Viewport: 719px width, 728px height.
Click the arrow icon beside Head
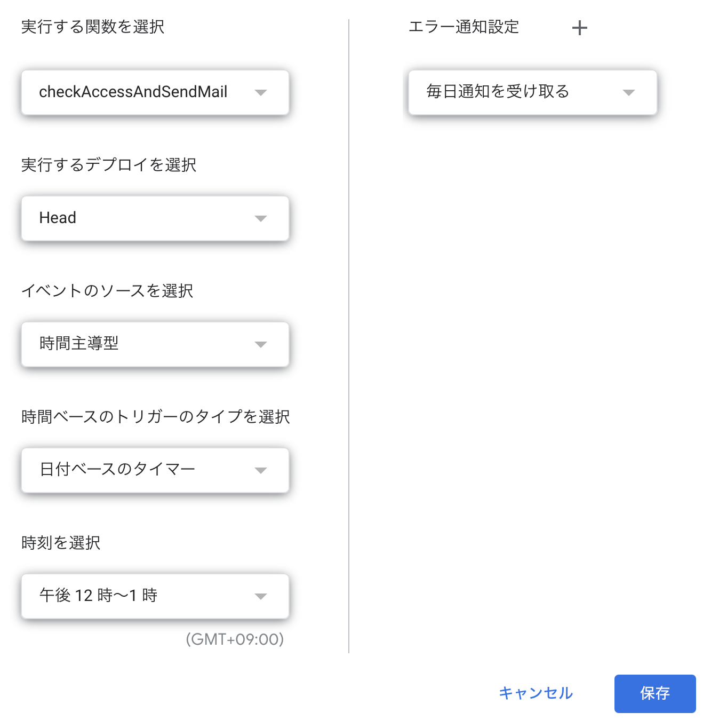260,219
